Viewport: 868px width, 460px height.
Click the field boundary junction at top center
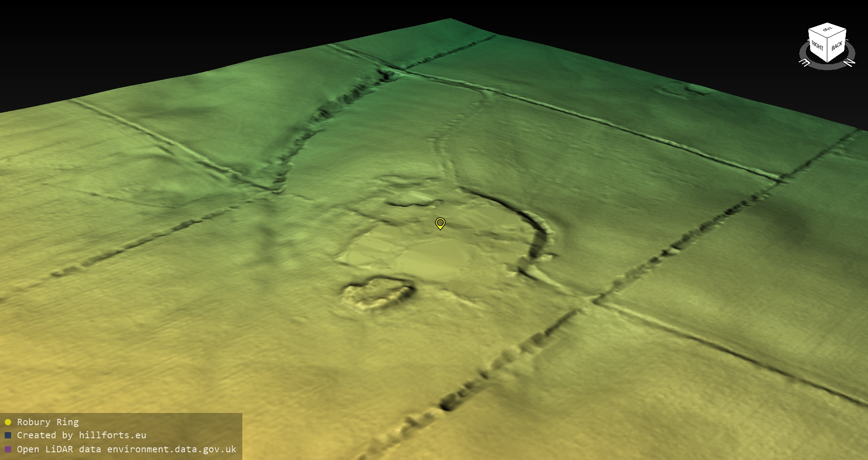pos(393,70)
